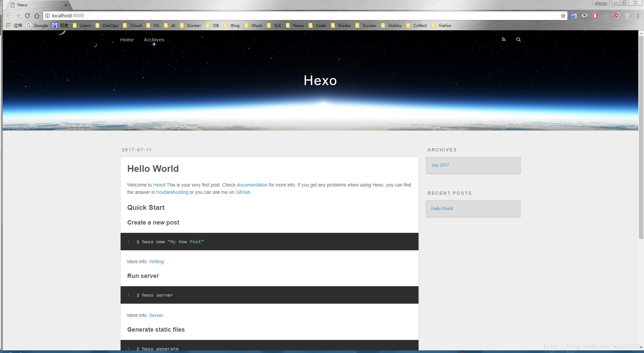Image resolution: width=644 pixels, height=353 pixels.
Task: Open the Baidu bookmark
Action: tap(60, 25)
